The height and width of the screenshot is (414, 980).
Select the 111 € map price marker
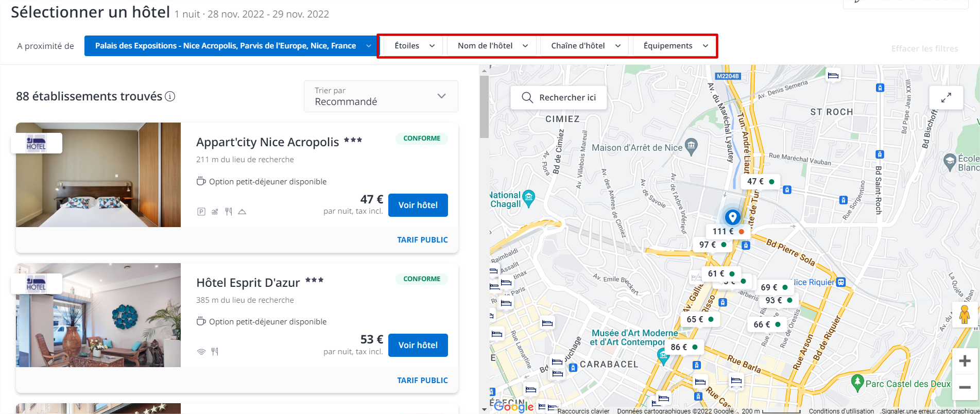(728, 232)
